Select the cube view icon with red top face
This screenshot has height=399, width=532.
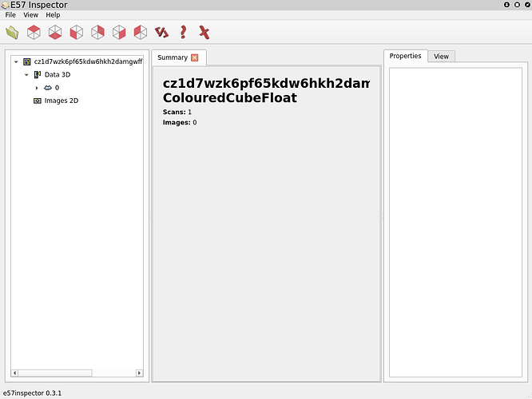coord(34,33)
